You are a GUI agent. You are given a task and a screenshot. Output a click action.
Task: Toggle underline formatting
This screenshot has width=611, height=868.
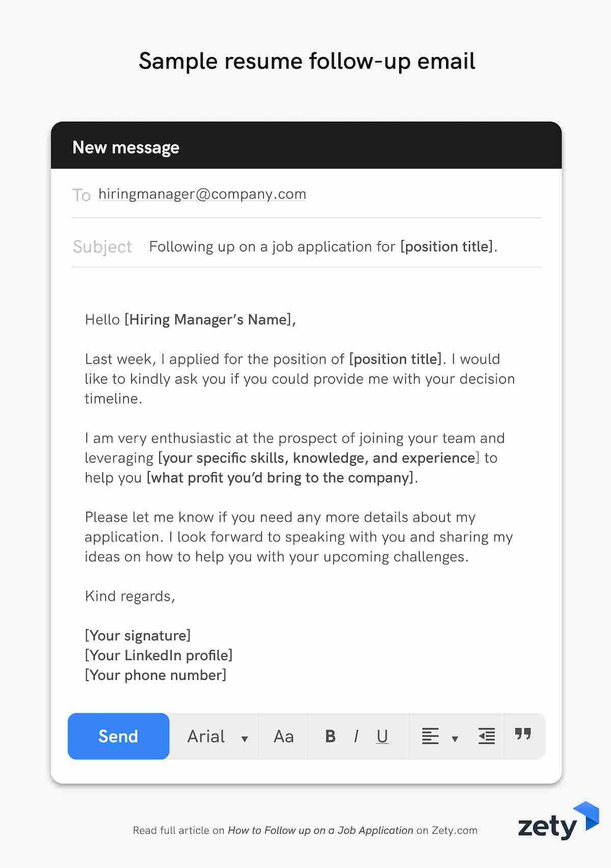click(382, 736)
